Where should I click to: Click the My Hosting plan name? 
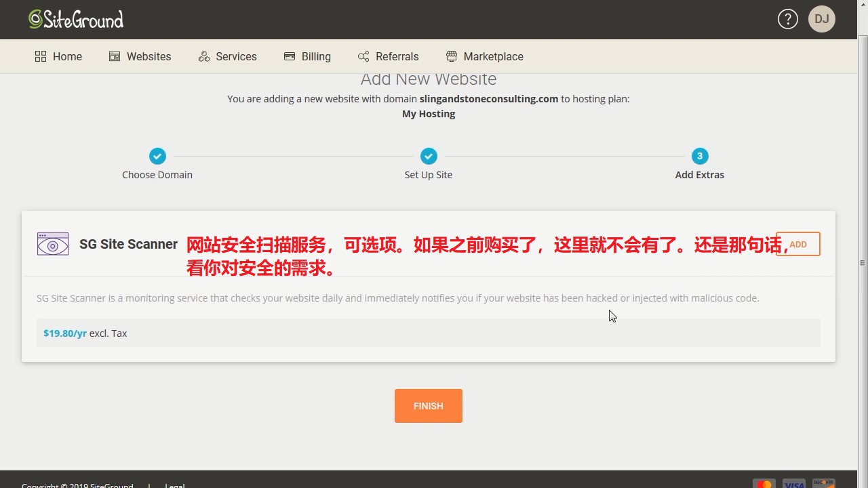click(x=429, y=114)
